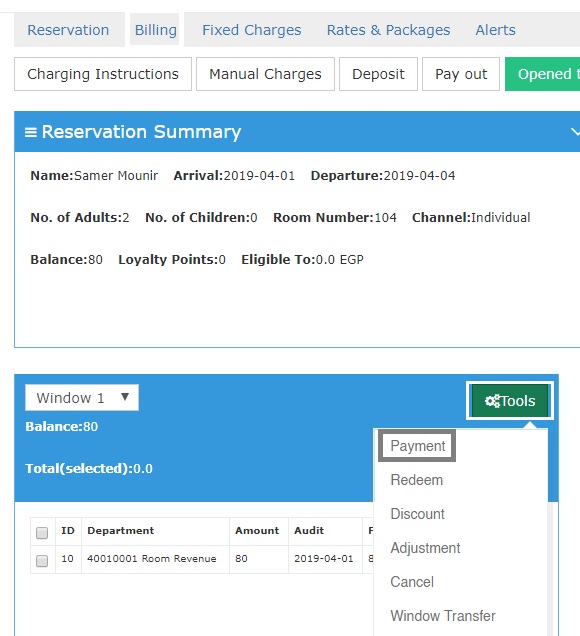
Task: Click Loyalty Points 0 text
Action: click(x=172, y=260)
